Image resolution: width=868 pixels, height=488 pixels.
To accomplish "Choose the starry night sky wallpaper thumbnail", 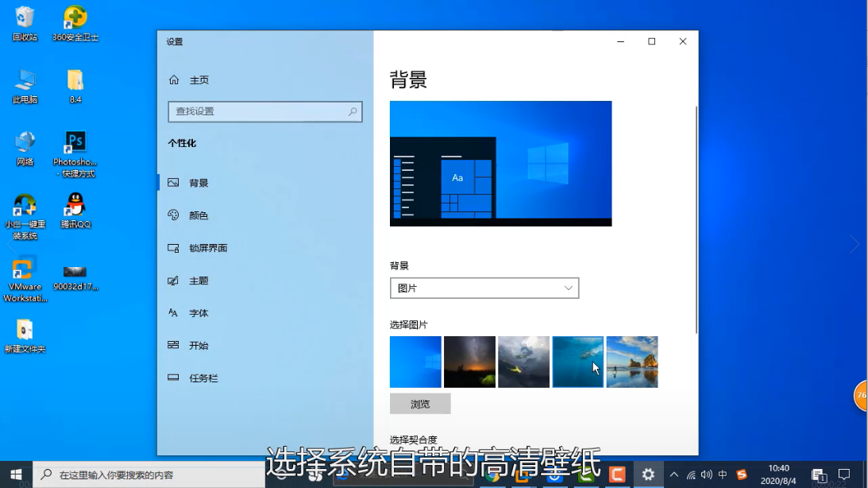I will 469,362.
